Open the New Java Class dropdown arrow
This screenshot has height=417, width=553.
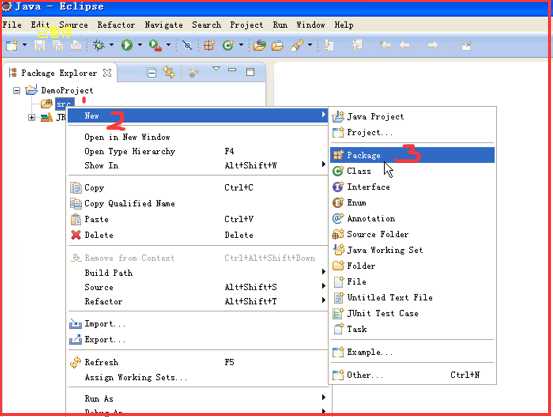pos(241,45)
